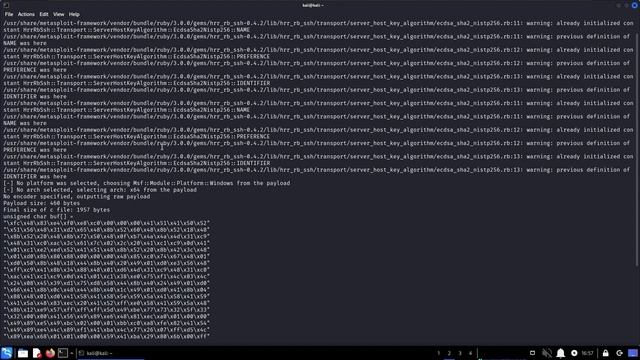
Task: Launch Firefox from the panel
Action: (x=50, y=353)
